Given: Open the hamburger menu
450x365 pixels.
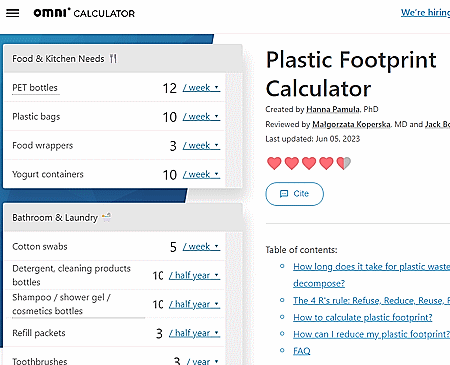Looking at the screenshot, I should pos(13,13).
